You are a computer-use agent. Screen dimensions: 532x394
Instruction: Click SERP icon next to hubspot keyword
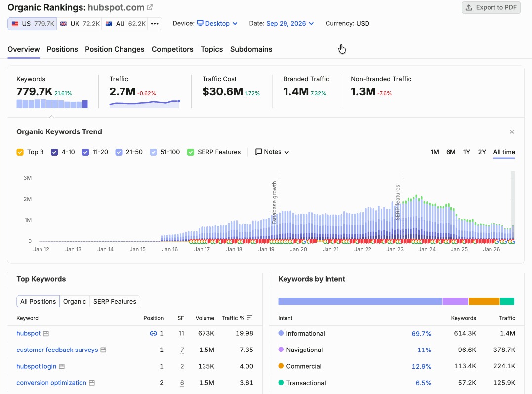point(46,334)
